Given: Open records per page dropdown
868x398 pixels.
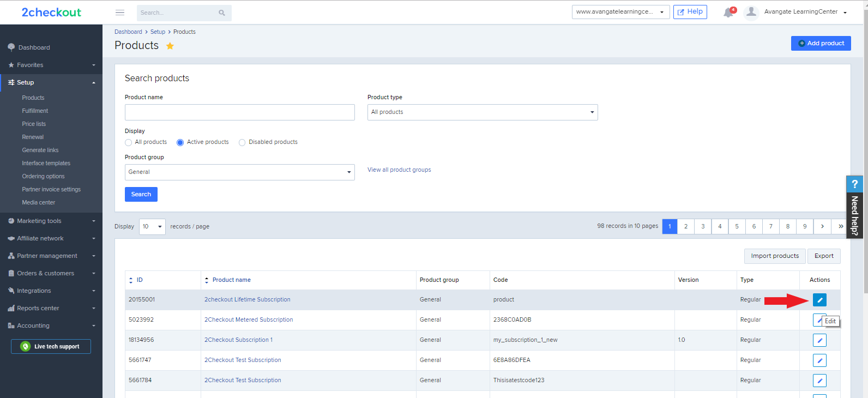Looking at the screenshot, I should [152, 227].
